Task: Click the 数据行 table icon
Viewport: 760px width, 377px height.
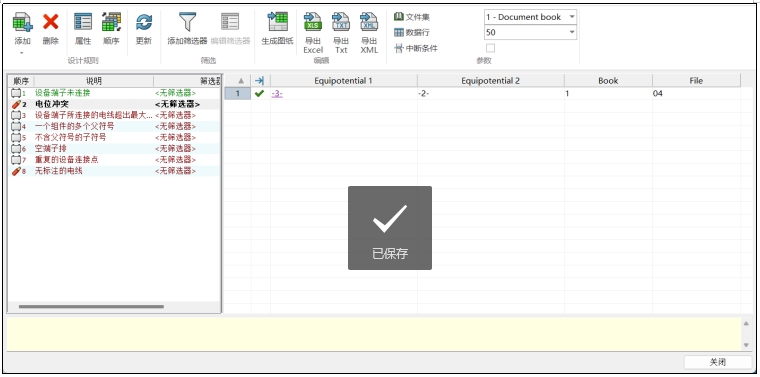Action: (x=398, y=32)
